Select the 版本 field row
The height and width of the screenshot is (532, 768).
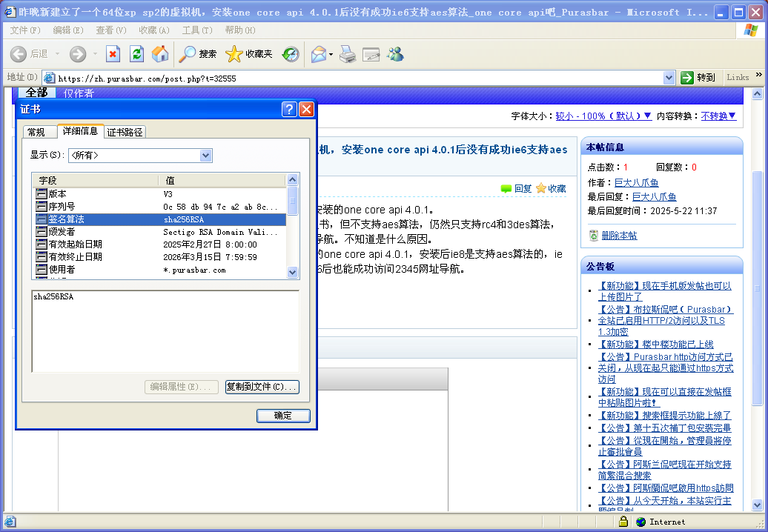point(159,194)
